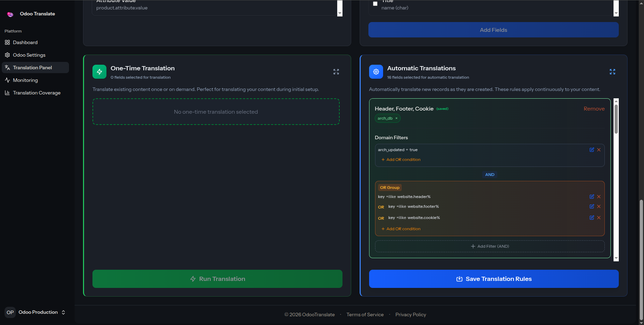
Task: Open the Dashboard sidebar item
Action: pyautogui.click(x=35, y=42)
